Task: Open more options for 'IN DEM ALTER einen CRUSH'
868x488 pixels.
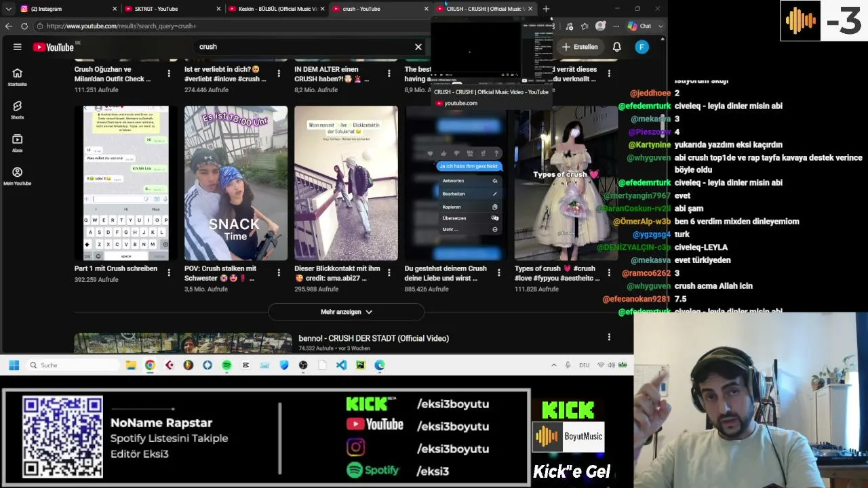Action: [x=389, y=73]
